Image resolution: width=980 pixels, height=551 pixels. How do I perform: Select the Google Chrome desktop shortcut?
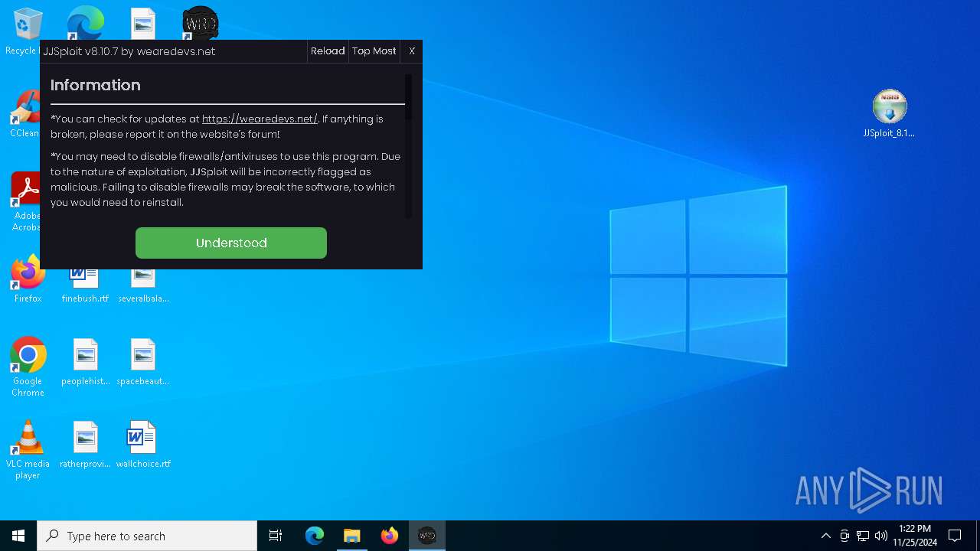pyautogui.click(x=28, y=367)
